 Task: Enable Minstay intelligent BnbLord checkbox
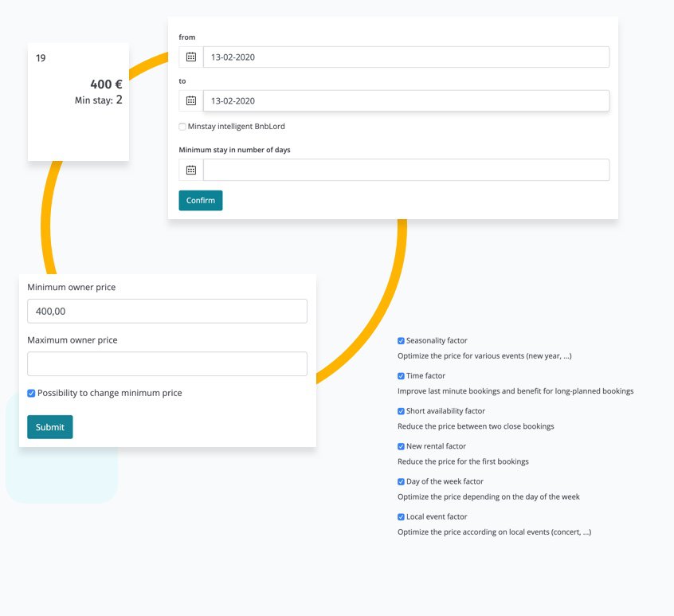(182, 127)
